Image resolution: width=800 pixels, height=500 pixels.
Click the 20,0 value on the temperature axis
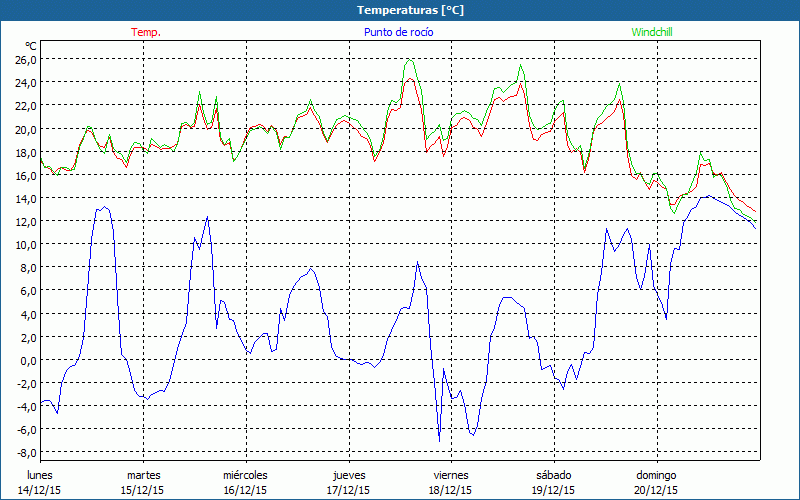coord(26,129)
